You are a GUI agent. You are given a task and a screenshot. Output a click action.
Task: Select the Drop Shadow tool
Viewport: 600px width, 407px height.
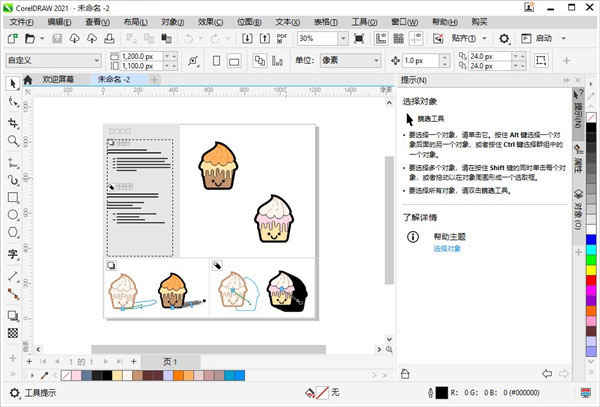[13, 316]
